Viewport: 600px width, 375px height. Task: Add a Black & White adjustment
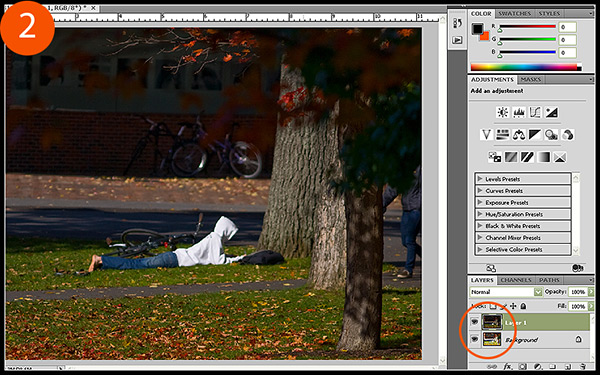tap(535, 135)
